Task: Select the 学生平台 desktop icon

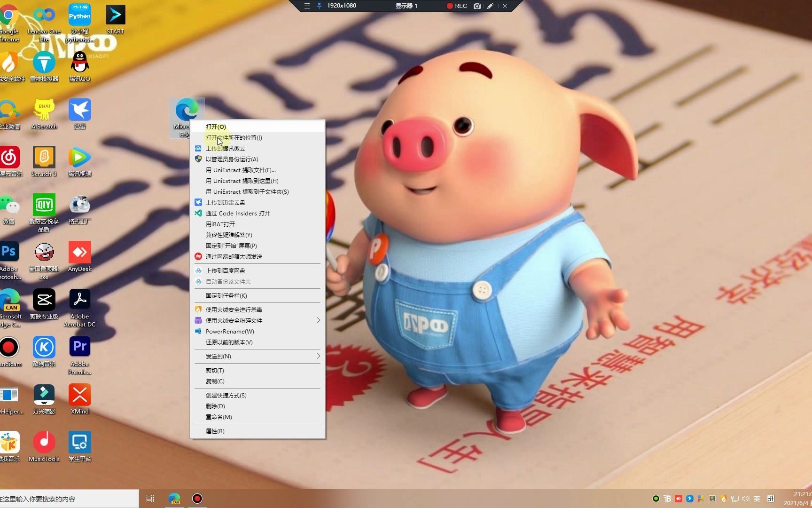Action: pos(80,446)
